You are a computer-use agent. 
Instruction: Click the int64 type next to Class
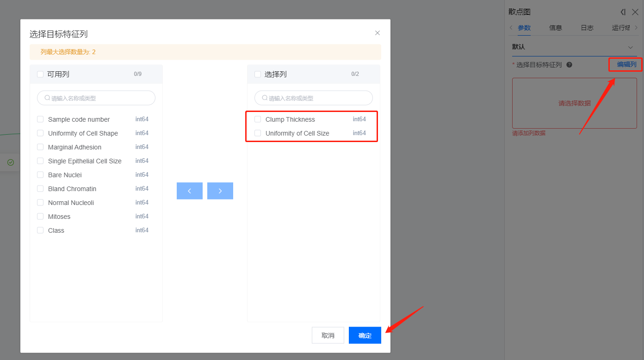tap(142, 230)
